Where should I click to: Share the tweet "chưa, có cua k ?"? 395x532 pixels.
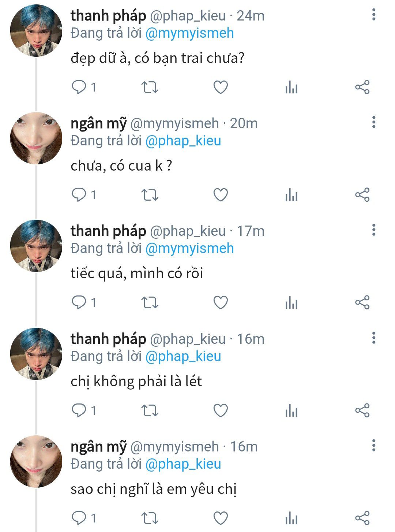[x=362, y=195]
